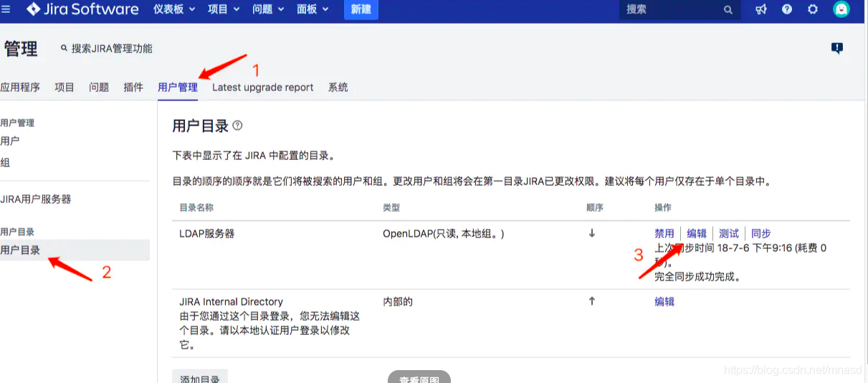Click the Jira Software logo
Screen dimensions: 868x383
coord(83,9)
